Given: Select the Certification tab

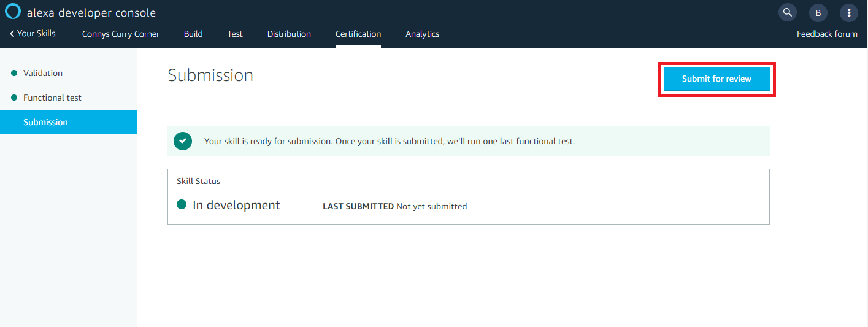Looking at the screenshot, I should 358,34.
